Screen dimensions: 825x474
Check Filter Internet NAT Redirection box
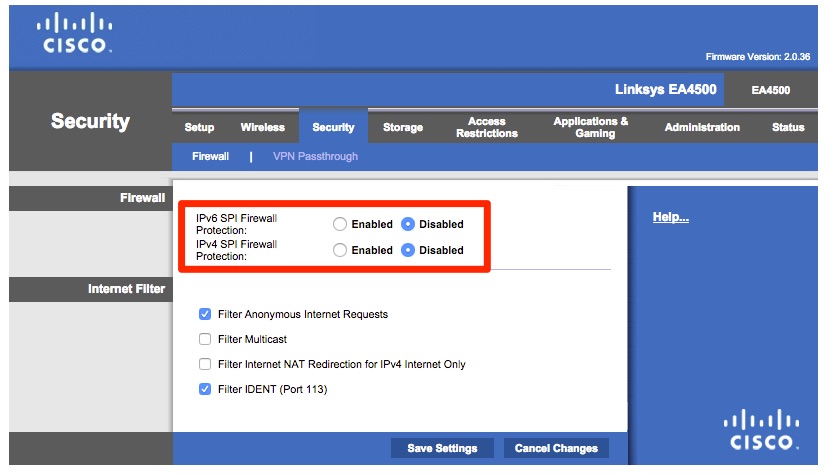(205, 364)
